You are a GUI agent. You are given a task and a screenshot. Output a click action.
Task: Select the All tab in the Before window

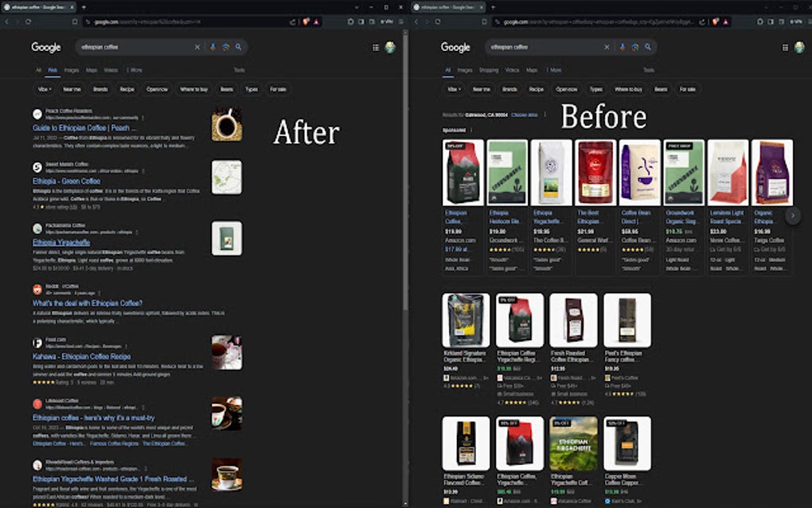pos(448,70)
